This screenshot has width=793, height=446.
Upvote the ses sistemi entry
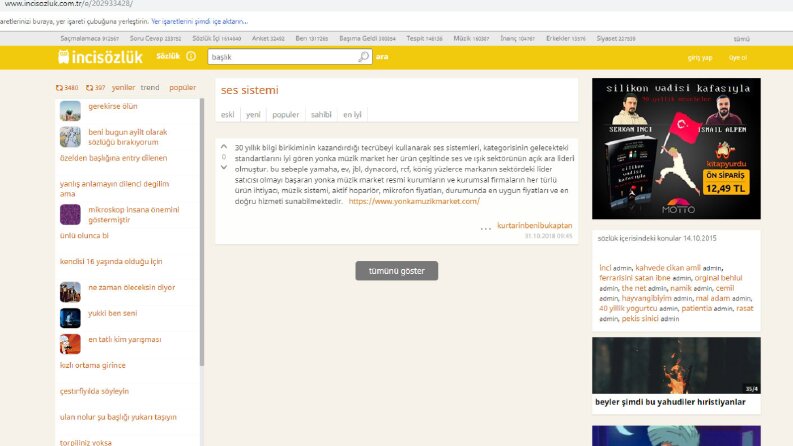coord(224,147)
